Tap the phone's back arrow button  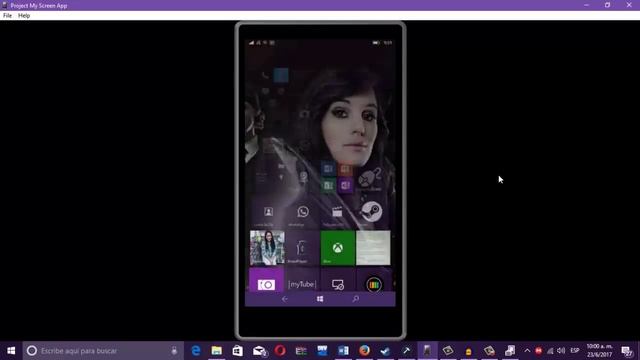pyautogui.click(x=284, y=299)
